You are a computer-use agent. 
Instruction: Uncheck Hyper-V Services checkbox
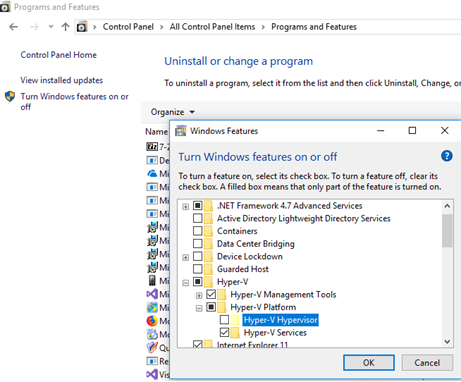click(x=224, y=332)
